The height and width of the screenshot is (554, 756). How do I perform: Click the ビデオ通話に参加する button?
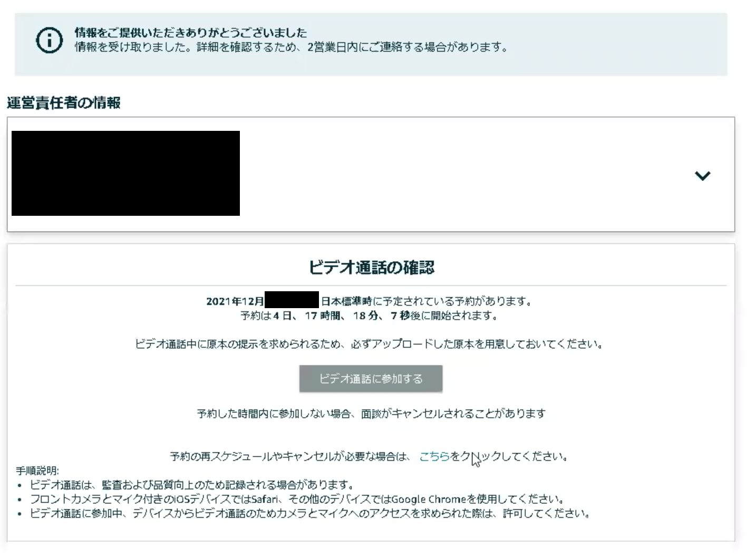tap(371, 379)
